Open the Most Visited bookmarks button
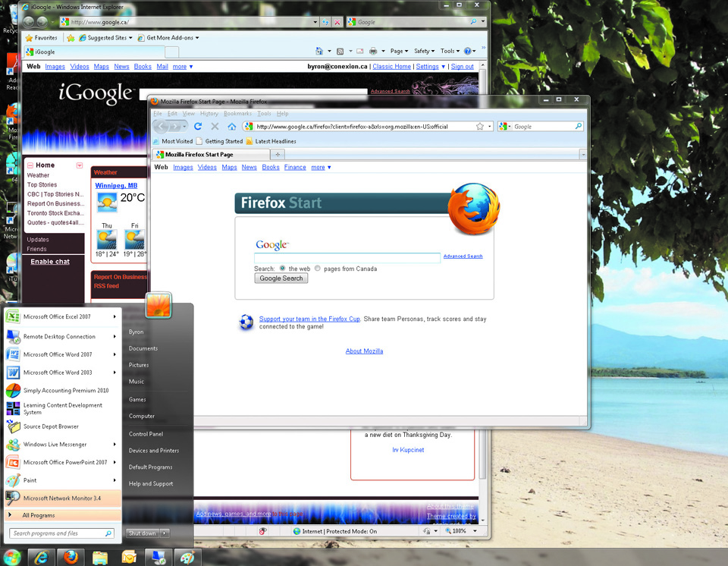 coord(173,141)
